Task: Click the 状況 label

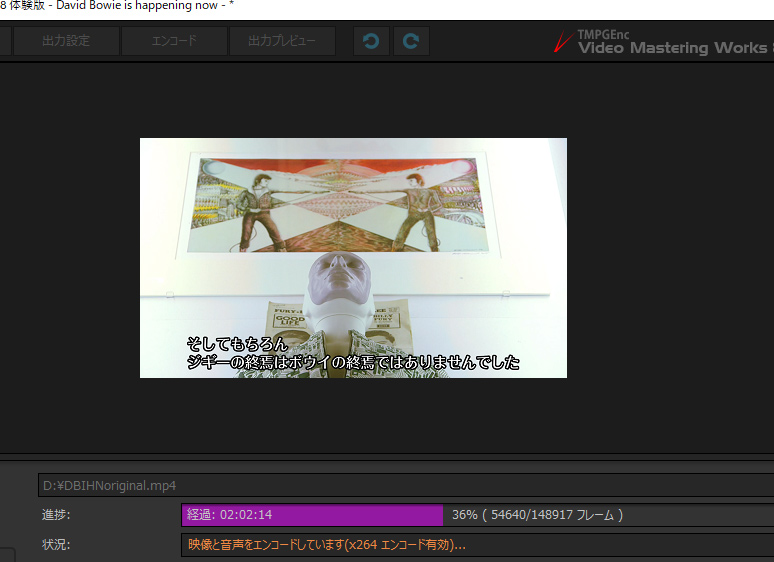Action: pyautogui.click(x=56, y=545)
